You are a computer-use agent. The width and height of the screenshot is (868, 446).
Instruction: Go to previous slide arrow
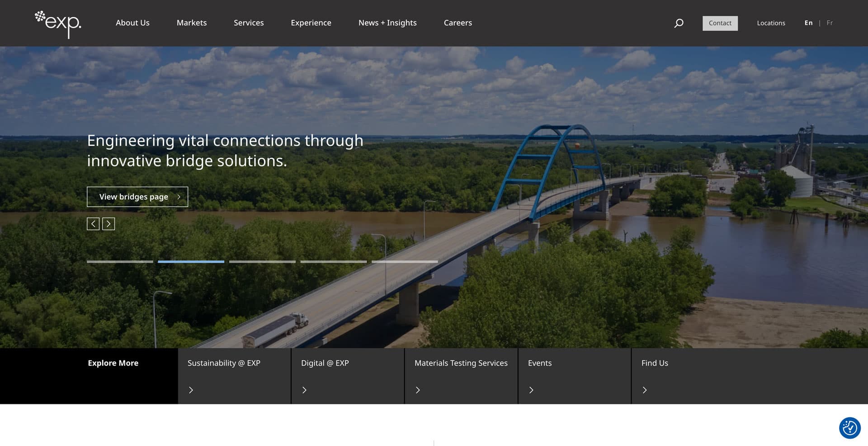pyautogui.click(x=93, y=224)
